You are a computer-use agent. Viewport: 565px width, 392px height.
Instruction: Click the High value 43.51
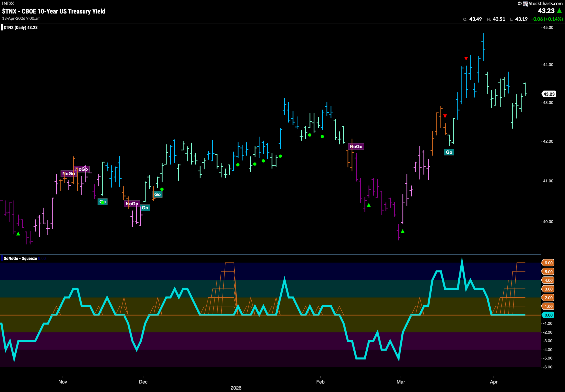[499, 19]
